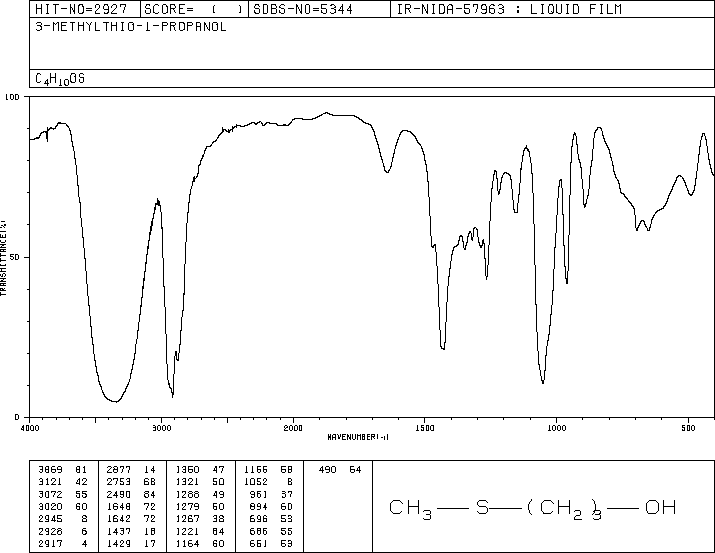Click transmittance value 14 beside 2877

click(150, 469)
